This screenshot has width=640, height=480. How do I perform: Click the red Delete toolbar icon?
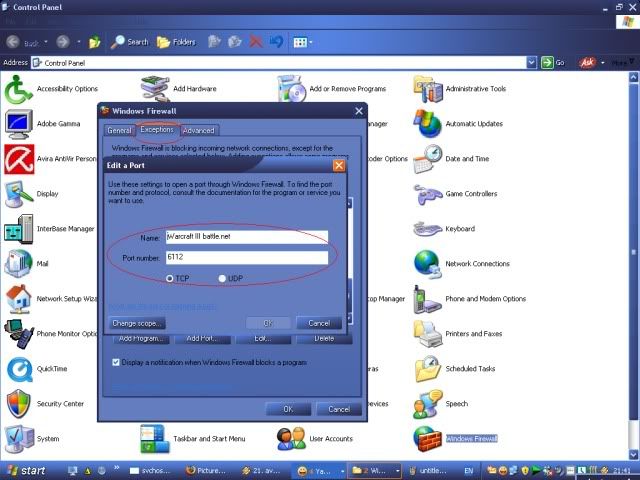(256, 42)
